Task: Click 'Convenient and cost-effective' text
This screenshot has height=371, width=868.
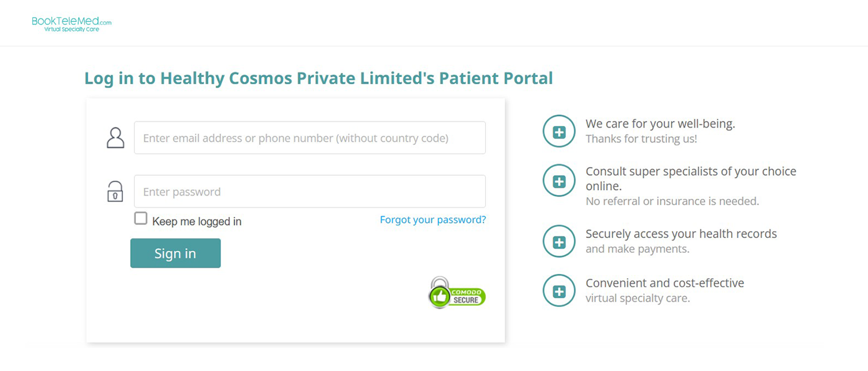Action: (x=664, y=283)
